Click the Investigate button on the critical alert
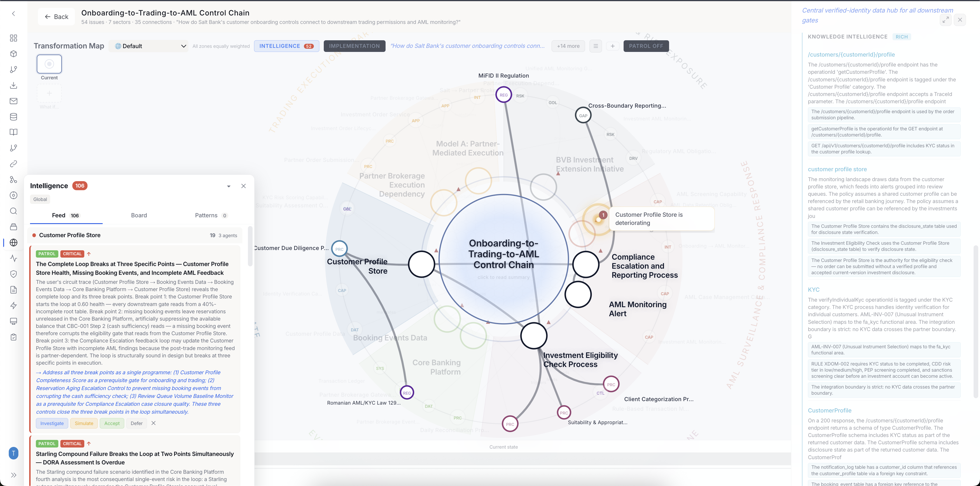This screenshot has height=486, width=980. 52,423
